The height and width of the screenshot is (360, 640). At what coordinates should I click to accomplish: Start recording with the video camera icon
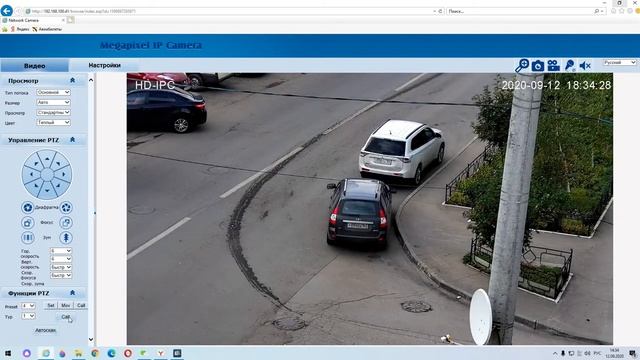point(553,66)
